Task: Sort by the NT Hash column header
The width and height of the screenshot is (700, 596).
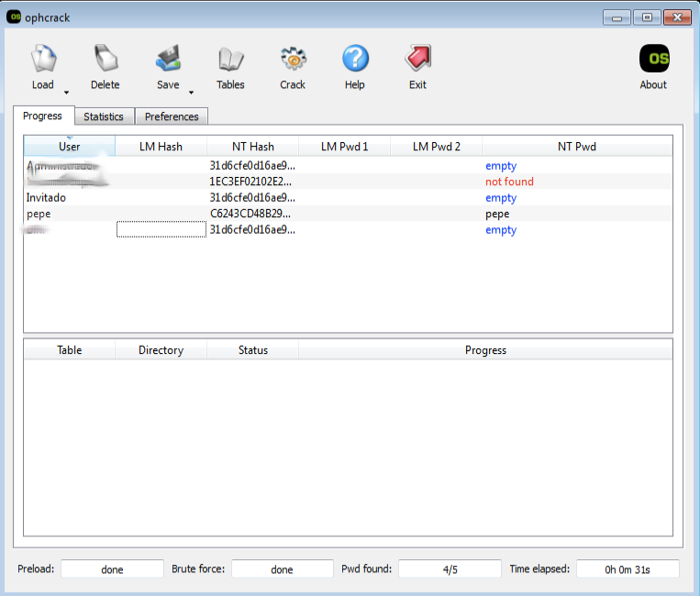Action: (x=252, y=146)
